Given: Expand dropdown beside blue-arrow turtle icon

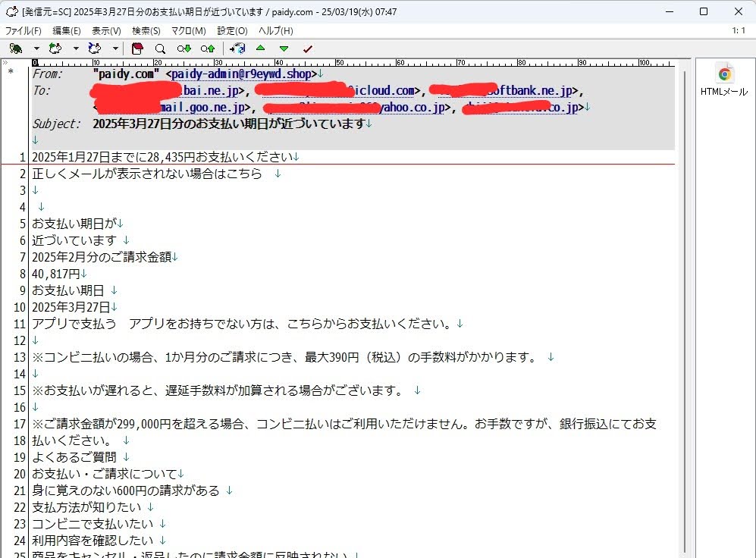Looking at the screenshot, I should click(x=115, y=49).
